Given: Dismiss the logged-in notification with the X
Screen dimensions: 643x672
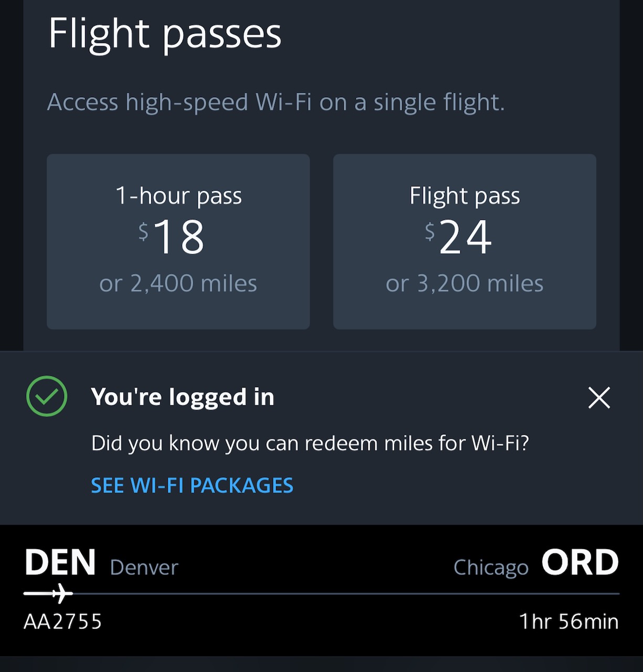Looking at the screenshot, I should pos(599,397).
